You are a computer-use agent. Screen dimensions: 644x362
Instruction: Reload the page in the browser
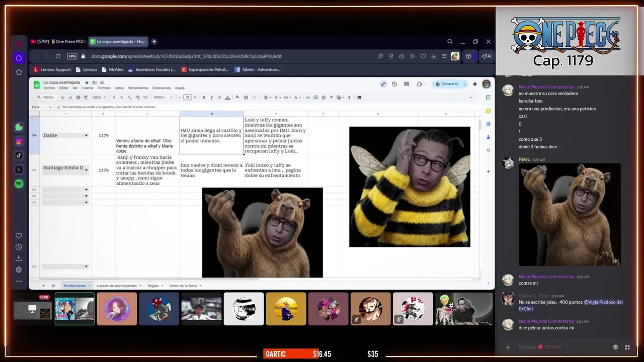point(58,56)
